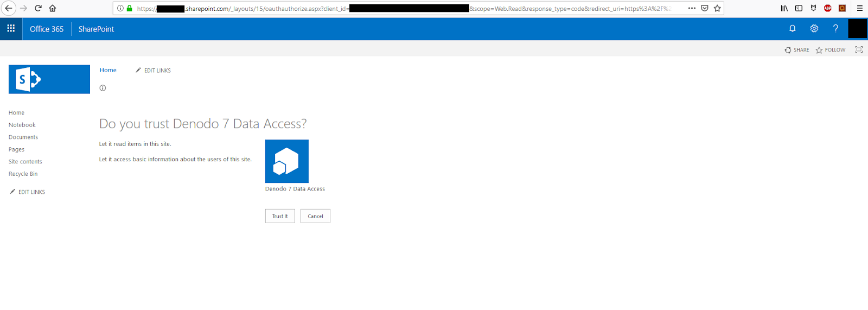The height and width of the screenshot is (310, 868).
Task: Click 'Let it access basic information' text
Action: point(175,160)
